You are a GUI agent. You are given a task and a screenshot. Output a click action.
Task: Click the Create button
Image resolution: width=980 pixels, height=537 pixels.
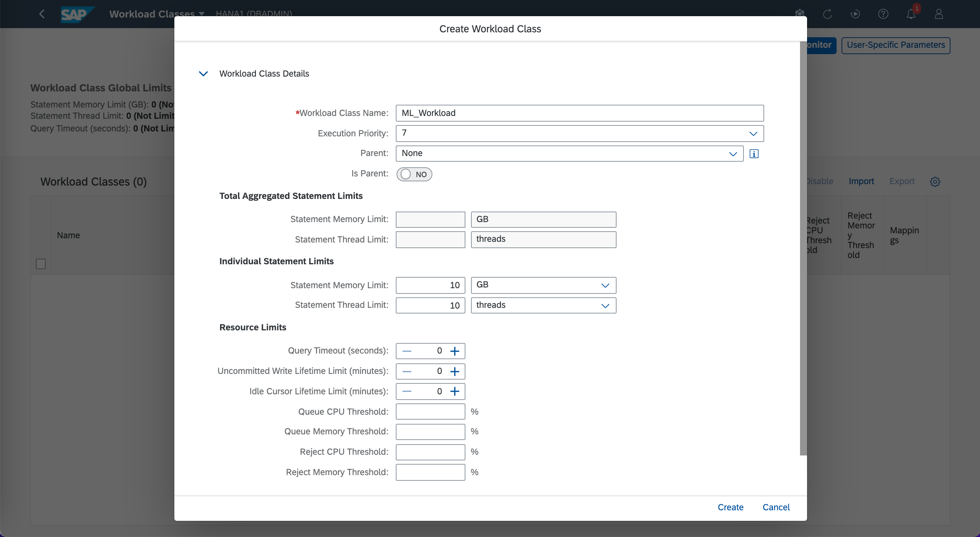730,507
